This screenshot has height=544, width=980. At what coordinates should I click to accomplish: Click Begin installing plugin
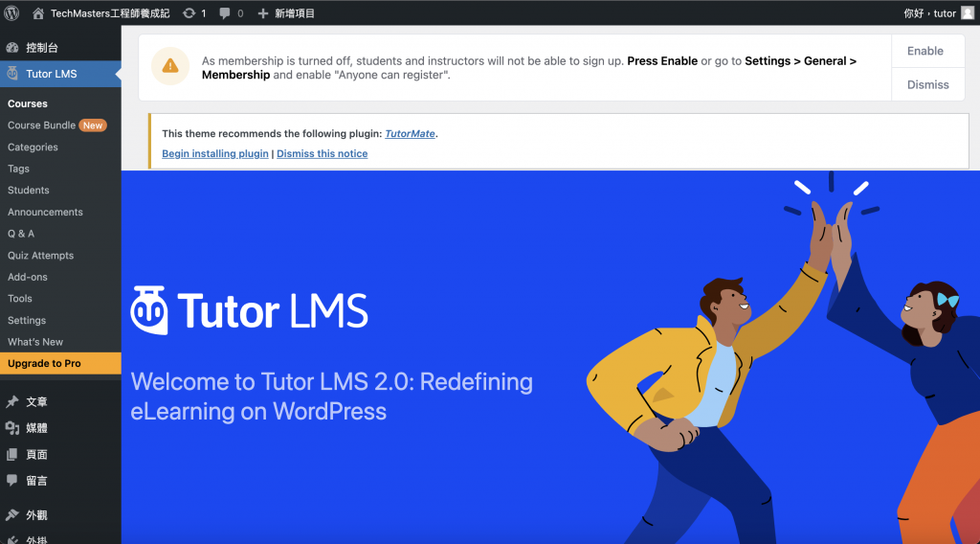pos(215,153)
